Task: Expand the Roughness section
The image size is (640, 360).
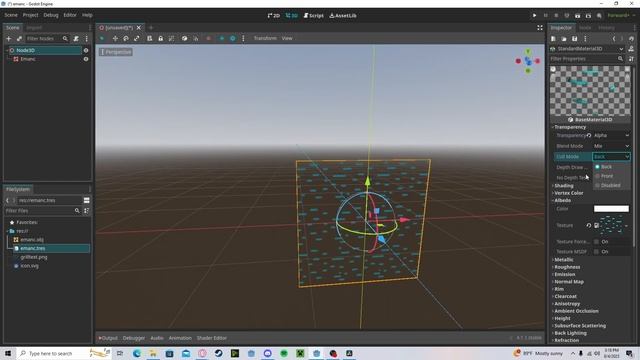Action: [567, 267]
